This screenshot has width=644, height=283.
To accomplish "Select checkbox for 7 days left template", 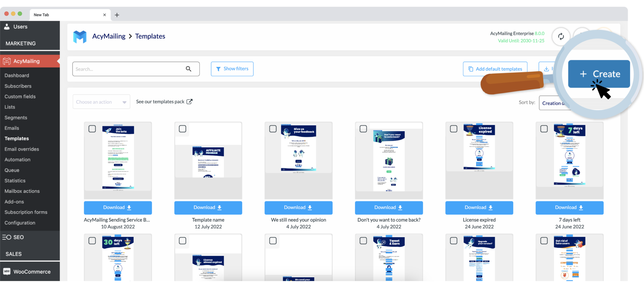I will (x=544, y=129).
